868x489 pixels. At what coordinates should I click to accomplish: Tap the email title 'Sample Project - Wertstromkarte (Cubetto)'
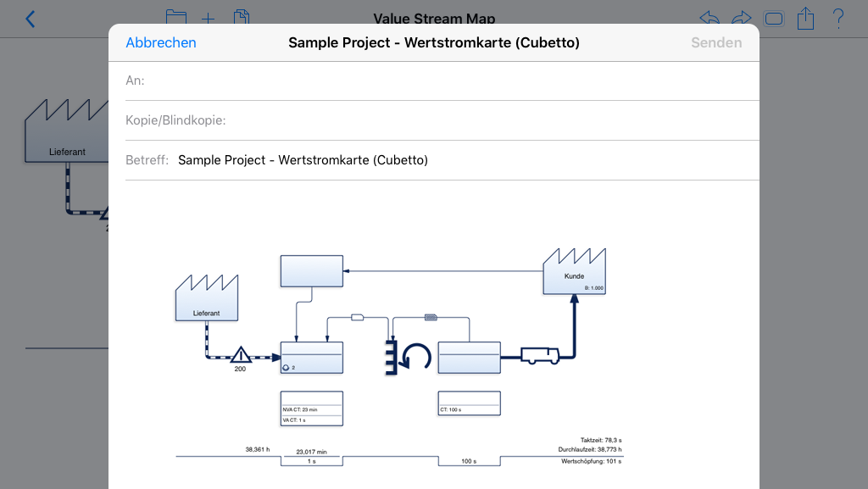click(434, 42)
